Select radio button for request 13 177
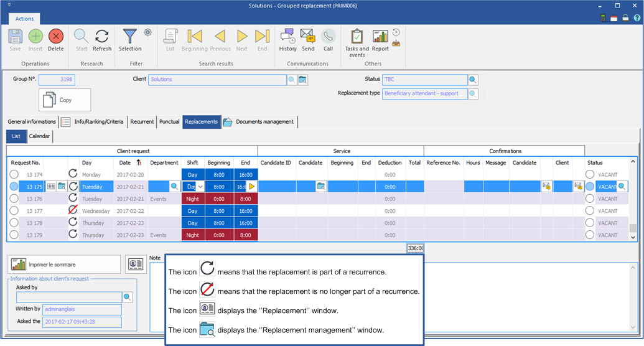 tap(14, 211)
